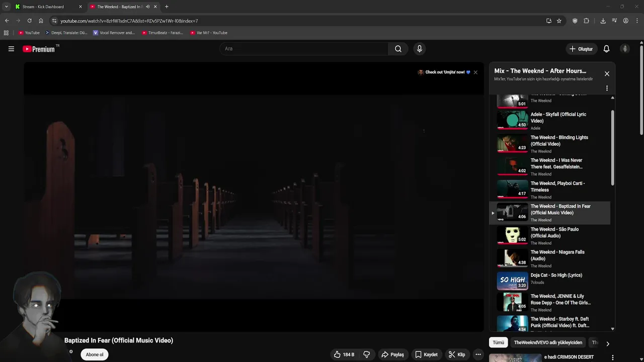Screen dimensions: 644x362
Task: Show more filter chips with arrow
Action: (x=607, y=344)
